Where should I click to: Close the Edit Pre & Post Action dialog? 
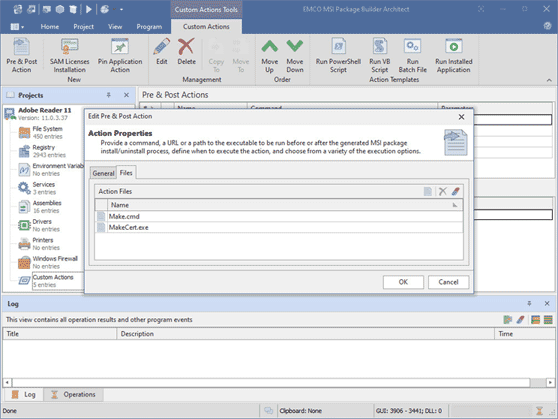tap(461, 117)
